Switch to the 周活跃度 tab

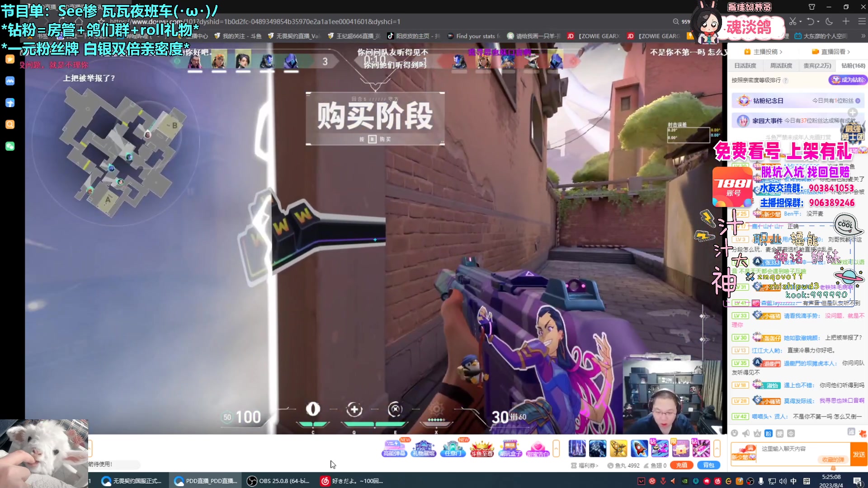(x=781, y=66)
